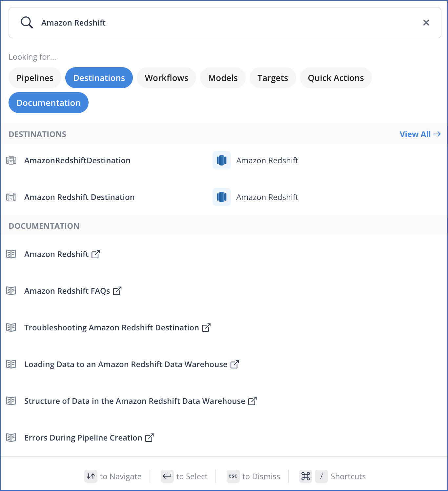Click the esc key Dismiss icon
The height and width of the screenshot is (491, 448).
[x=233, y=476]
